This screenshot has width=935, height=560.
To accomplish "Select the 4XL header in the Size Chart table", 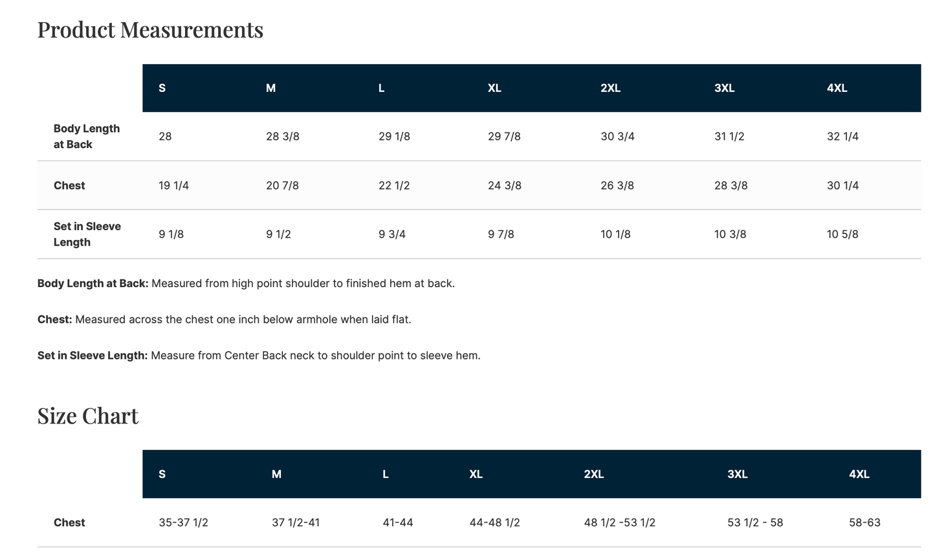I will pyautogui.click(x=859, y=474).
